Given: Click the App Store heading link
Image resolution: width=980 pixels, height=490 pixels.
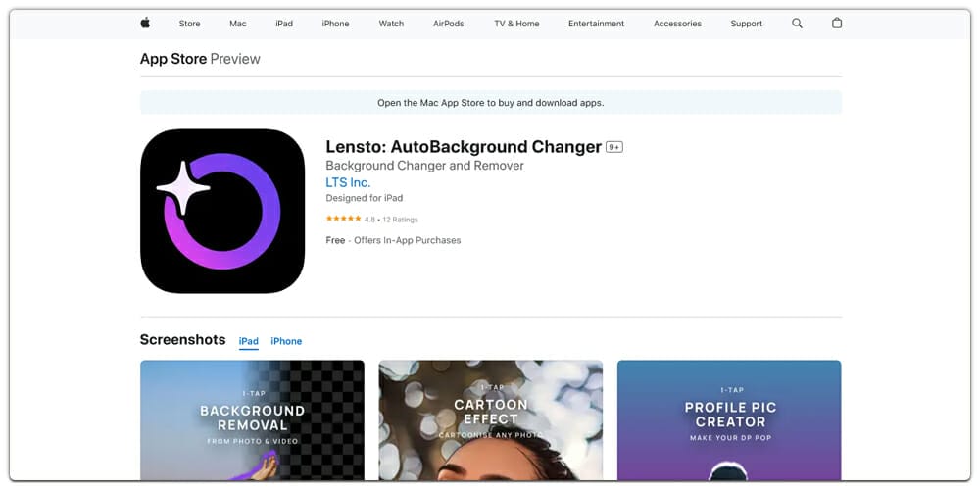Looking at the screenshot, I should (173, 59).
